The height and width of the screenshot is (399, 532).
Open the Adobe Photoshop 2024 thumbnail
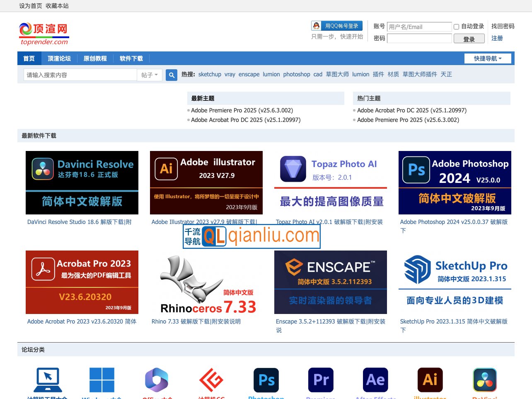(455, 182)
